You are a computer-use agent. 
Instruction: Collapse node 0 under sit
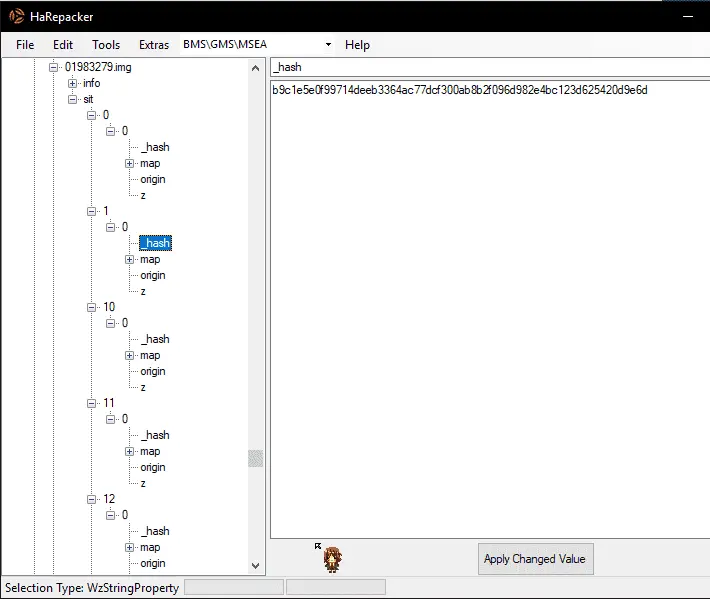[x=91, y=115]
